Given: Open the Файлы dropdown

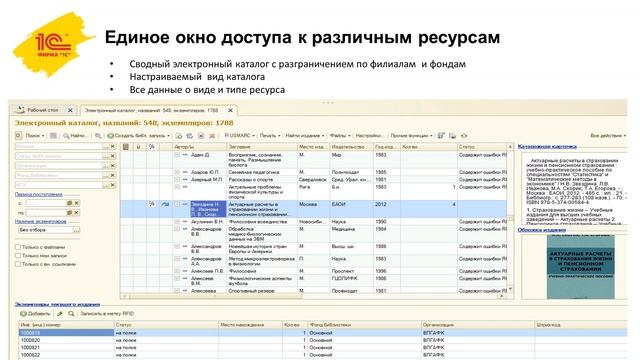Looking at the screenshot, I should pos(340,136).
